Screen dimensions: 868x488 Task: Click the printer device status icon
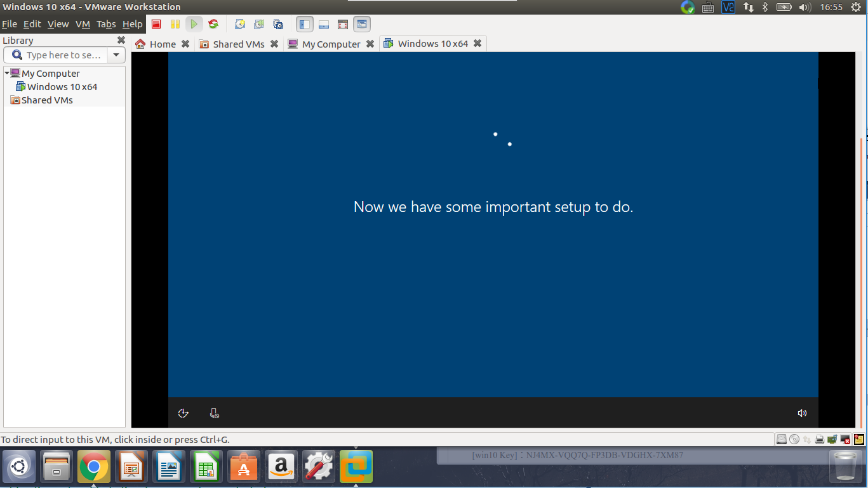click(820, 439)
